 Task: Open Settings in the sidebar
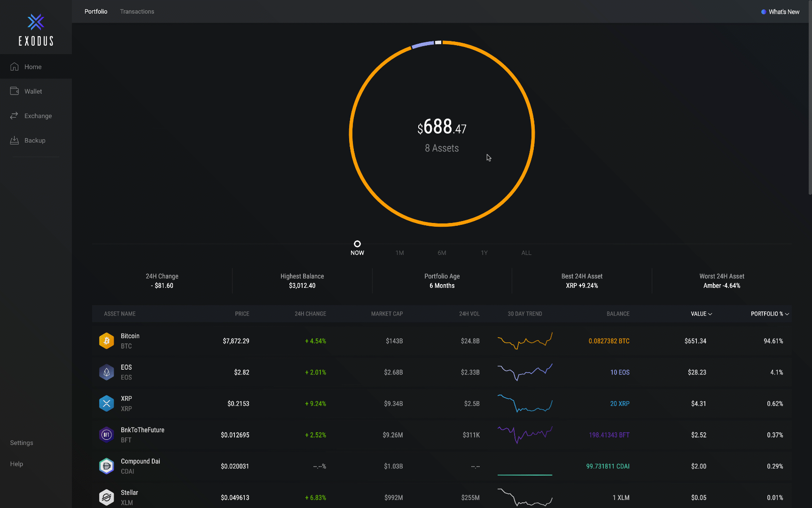point(22,443)
